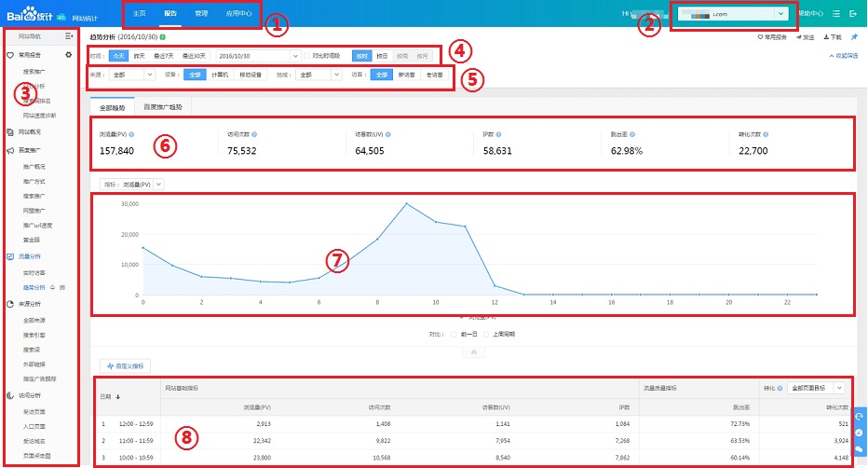Check the 前一日 comparison checkbox
The width and height of the screenshot is (868, 468).
click(453, 333)
